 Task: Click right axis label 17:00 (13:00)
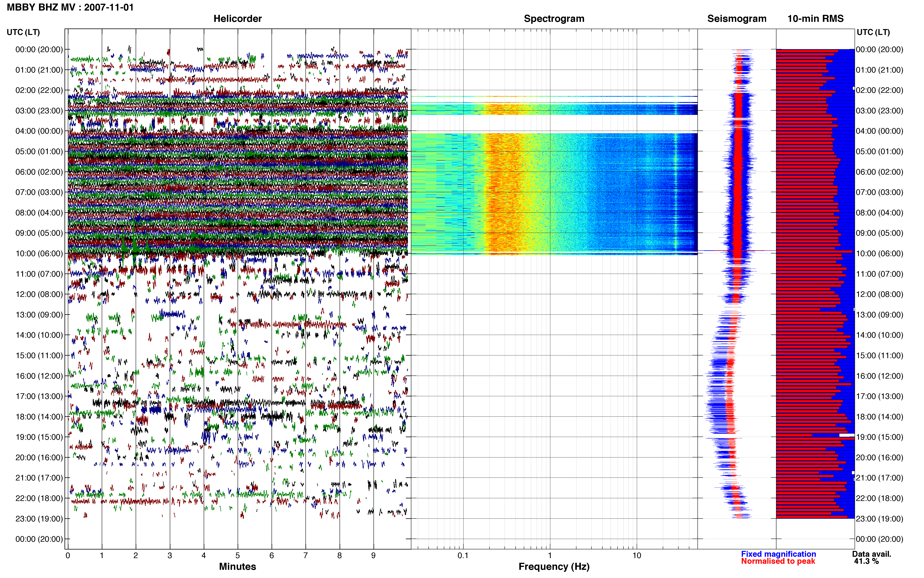[x=880, y=396]
